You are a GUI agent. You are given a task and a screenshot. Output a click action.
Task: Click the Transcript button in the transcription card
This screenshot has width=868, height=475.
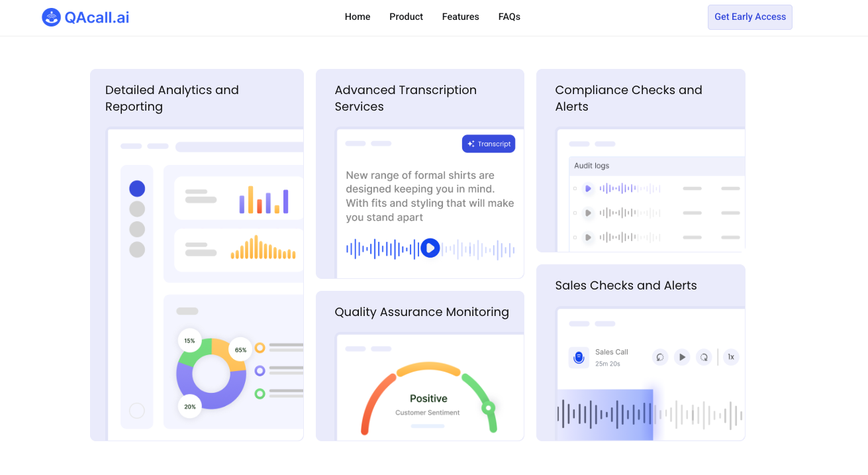click(x=489, y=144)
